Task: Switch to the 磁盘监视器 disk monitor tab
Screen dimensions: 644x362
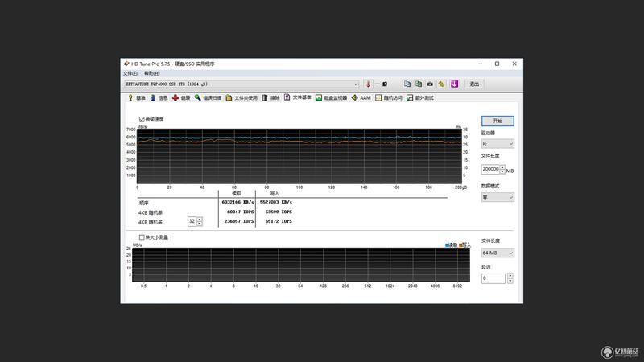Action: pos(332,97)
